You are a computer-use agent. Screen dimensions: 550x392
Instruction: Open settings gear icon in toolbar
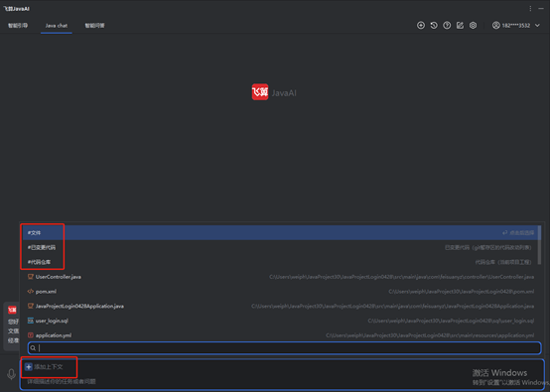473,25
